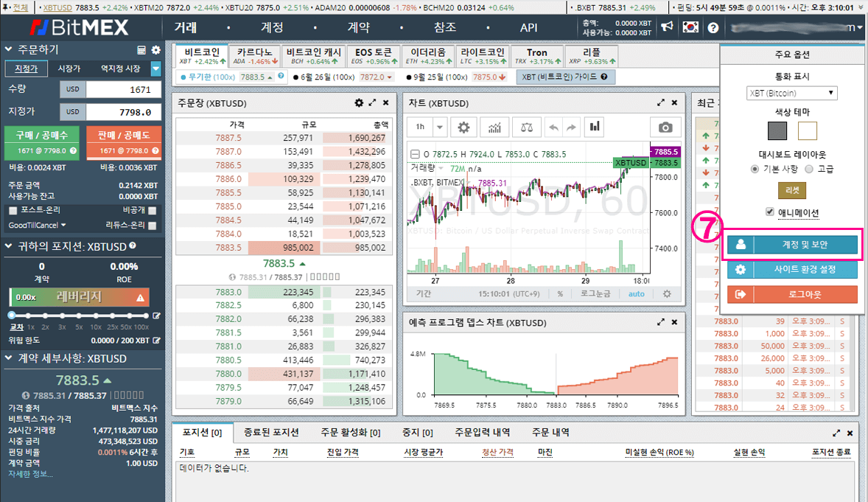868x502 pixels.
Task: Select dark gray color theme swatch
Action: (x=777, y=130)
